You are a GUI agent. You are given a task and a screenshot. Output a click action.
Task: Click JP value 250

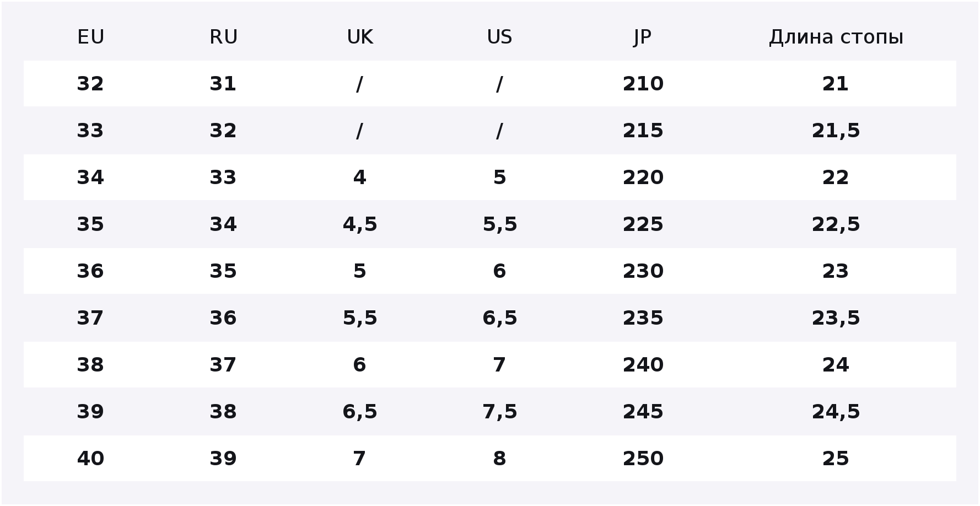pos(643,459)
